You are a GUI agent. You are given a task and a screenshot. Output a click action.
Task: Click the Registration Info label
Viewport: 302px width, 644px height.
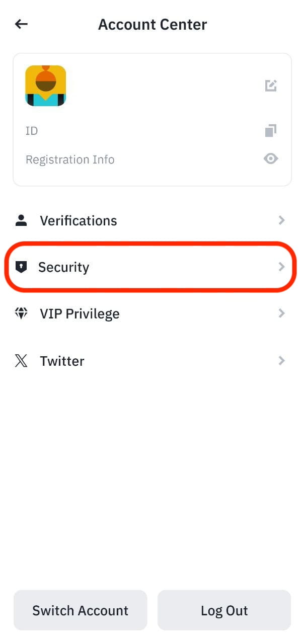click(70, 159)
